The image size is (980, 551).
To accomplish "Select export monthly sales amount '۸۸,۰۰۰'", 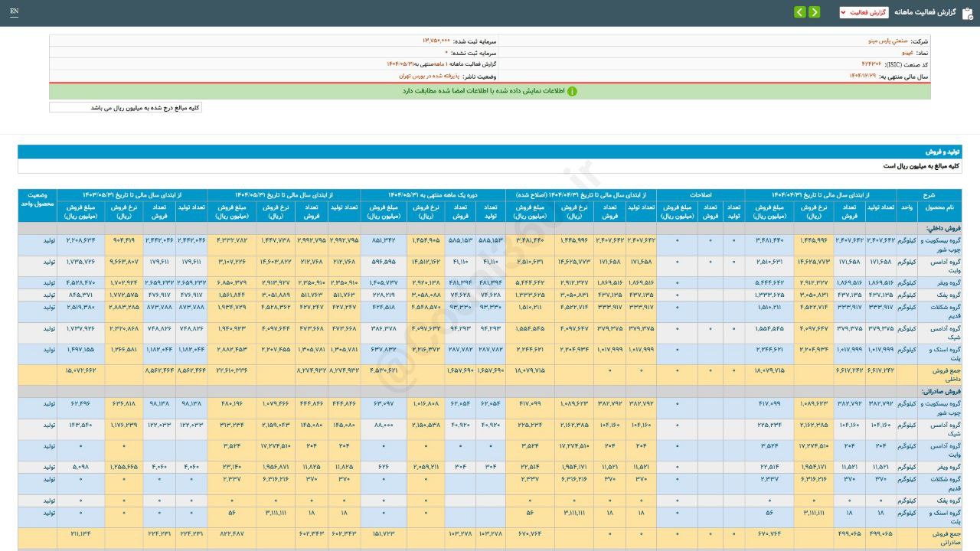I will click(x=384, y=424).
